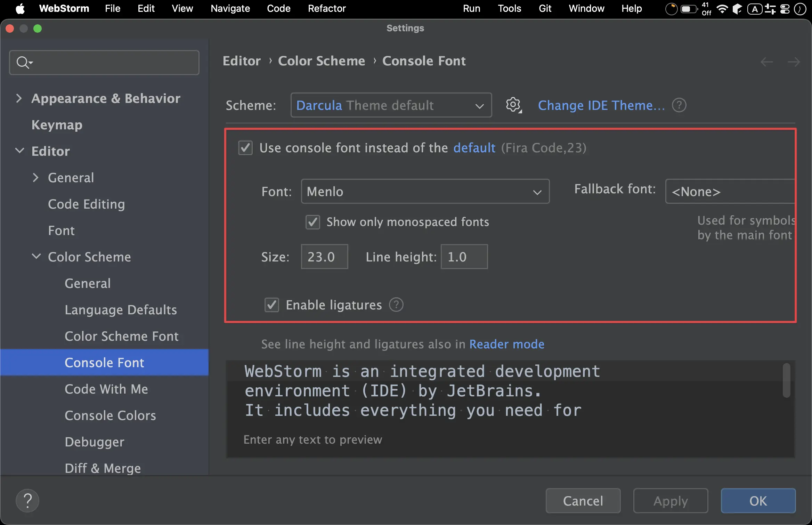Image resolution: width=812 pixels, height=525 pixels.
Task: Open the Menlo font dropdown
Action: coord(425,192)
